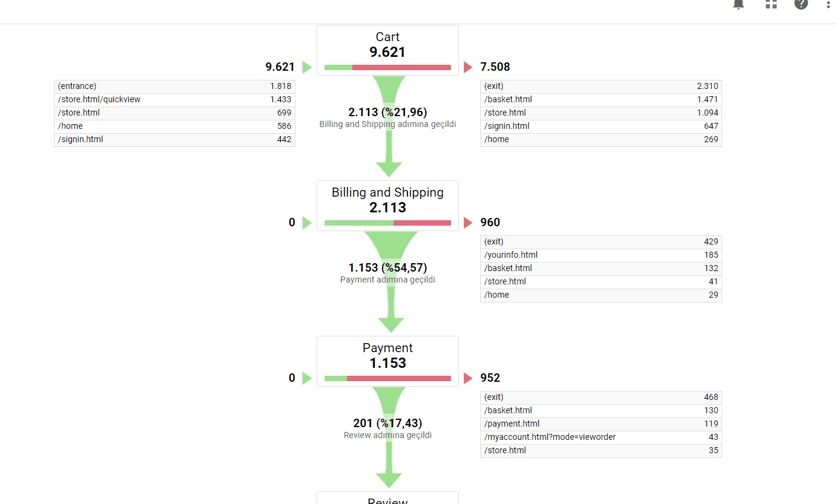Click red exit arrow beside Billing and Shipping

pos(467,223)
